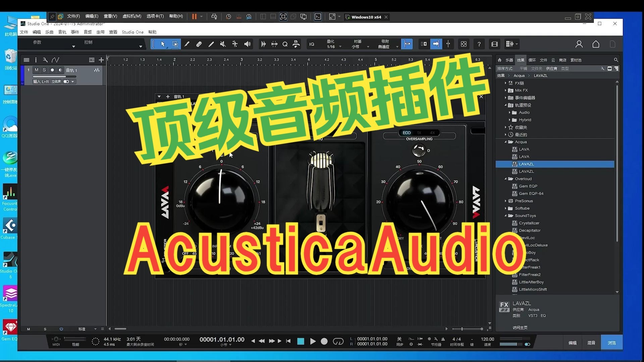Solo track 1 with S button

(44, 70)
